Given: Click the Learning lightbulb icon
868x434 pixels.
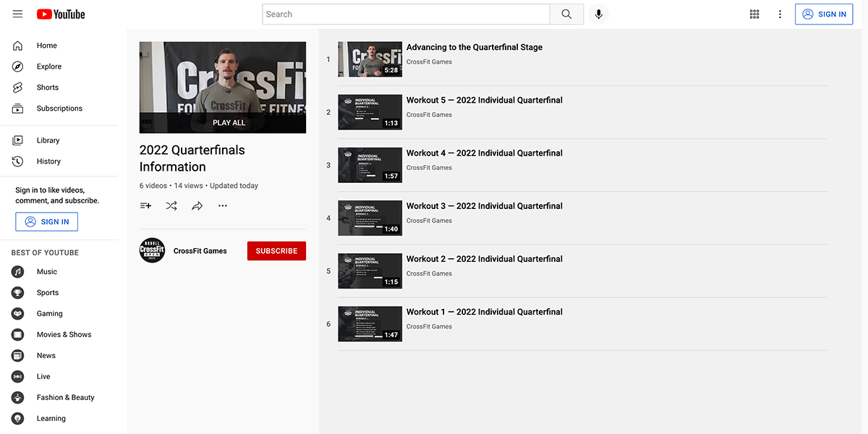Looking at the screenshot, I should point(18,419).
